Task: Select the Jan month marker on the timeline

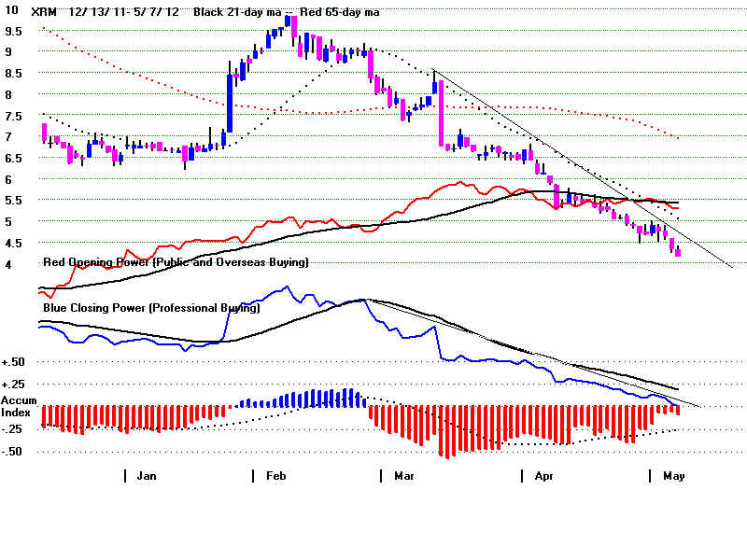Action: click(x=147, y=476)
